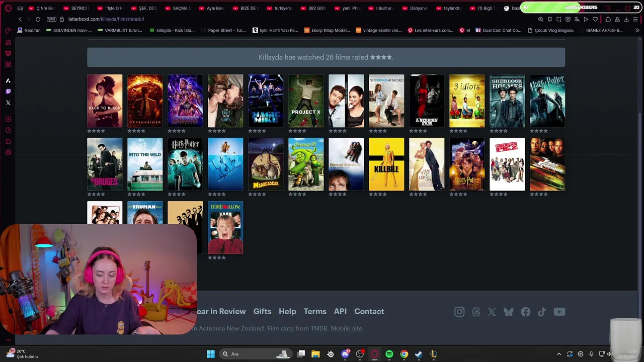Open the Paper Street bookmark
Screen dimensions: 644x362
tap(223, 30)
